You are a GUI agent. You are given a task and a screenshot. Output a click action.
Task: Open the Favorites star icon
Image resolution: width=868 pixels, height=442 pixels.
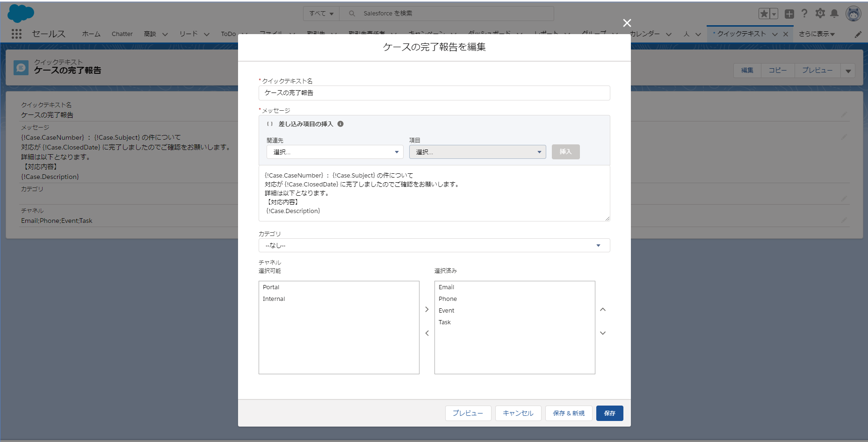pyautogui.click(x=764, y=14)
